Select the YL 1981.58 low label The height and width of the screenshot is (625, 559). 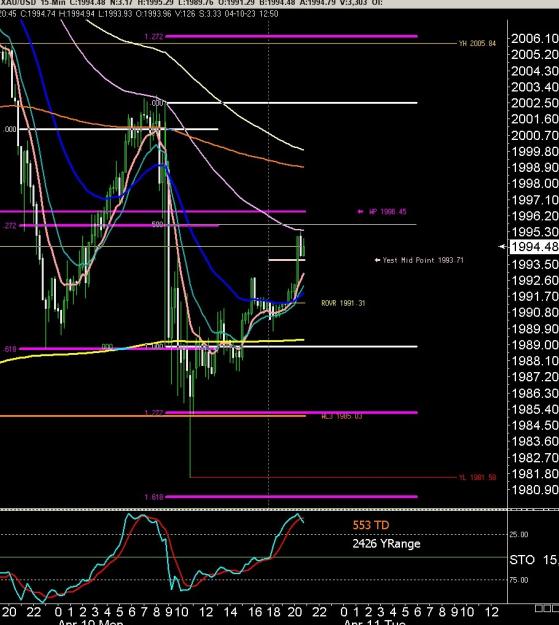[477, 477]
